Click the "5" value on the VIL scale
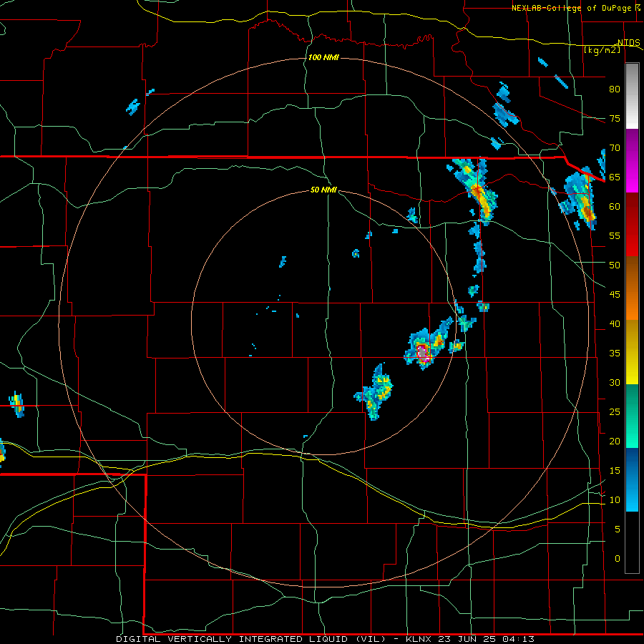This screenshot has width=644, height=644. coord(618,530)
